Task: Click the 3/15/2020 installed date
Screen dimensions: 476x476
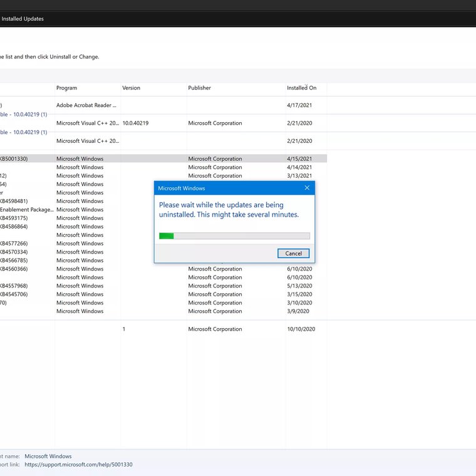Action: click(299, 294)
